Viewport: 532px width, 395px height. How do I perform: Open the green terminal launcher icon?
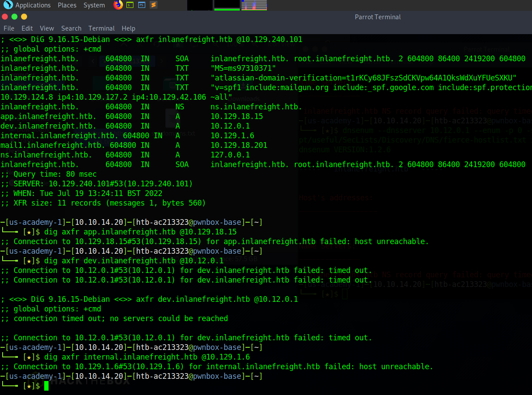(x=130, y=5)
